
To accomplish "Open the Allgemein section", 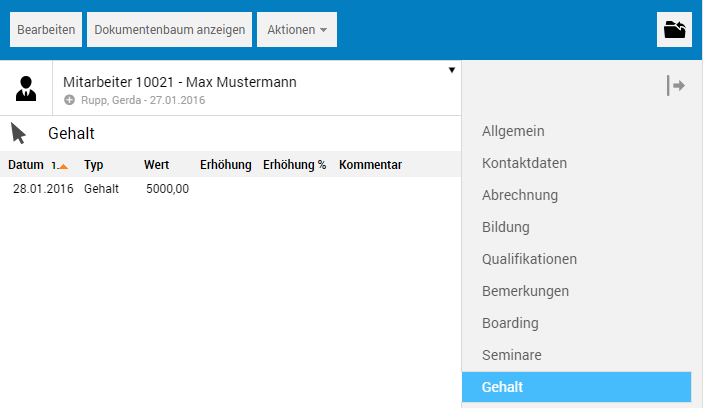I will point(513,131).
